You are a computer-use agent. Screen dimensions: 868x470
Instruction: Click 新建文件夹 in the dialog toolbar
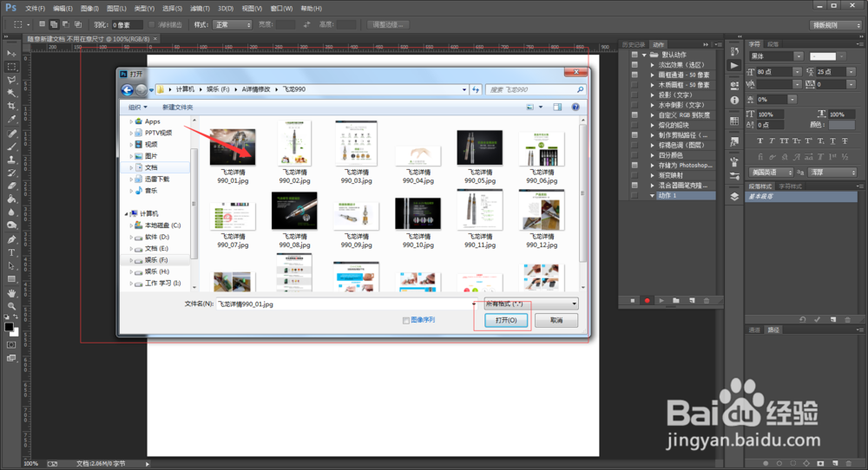177,108
